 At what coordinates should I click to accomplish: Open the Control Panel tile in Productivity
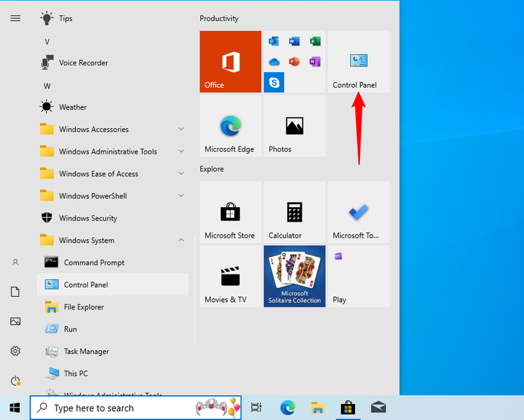358,62
